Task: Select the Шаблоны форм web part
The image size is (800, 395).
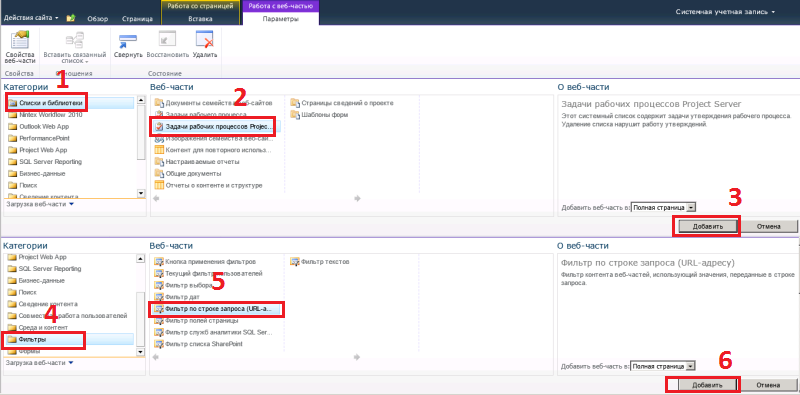Action: [x=319, y=115]
